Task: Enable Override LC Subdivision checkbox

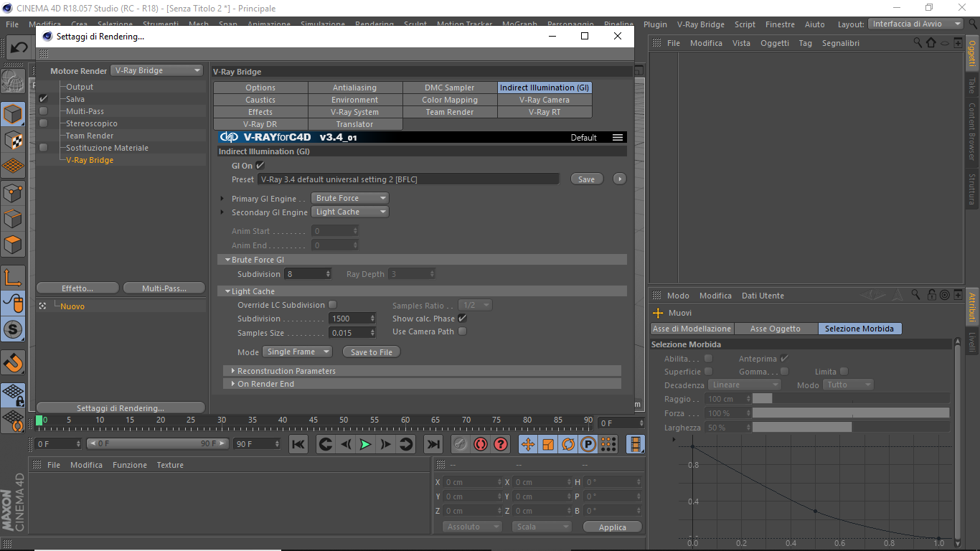Action: coord(332,304)
